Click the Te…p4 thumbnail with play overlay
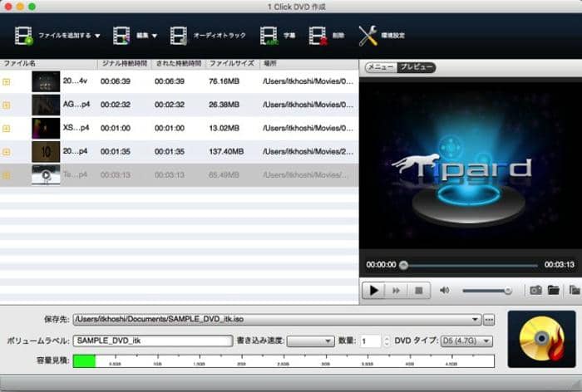Screen dimensions: 582x392 [x=46, y=175]
